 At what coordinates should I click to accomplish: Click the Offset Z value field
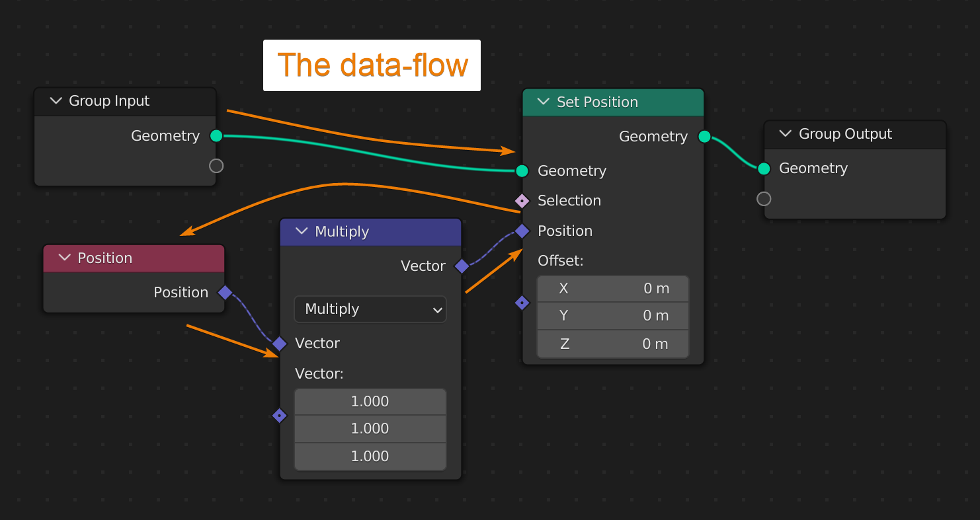[x=613, y=344]
